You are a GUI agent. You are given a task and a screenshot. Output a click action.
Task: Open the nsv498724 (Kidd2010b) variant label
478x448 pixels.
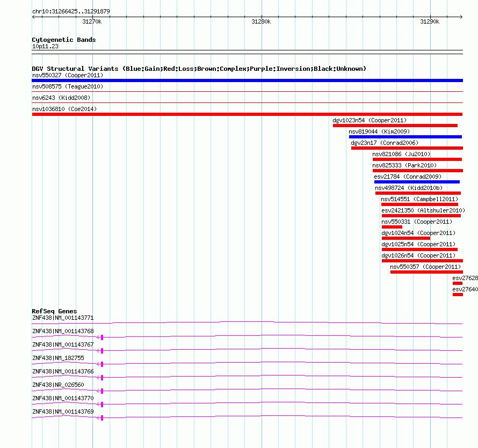(409, 188)
